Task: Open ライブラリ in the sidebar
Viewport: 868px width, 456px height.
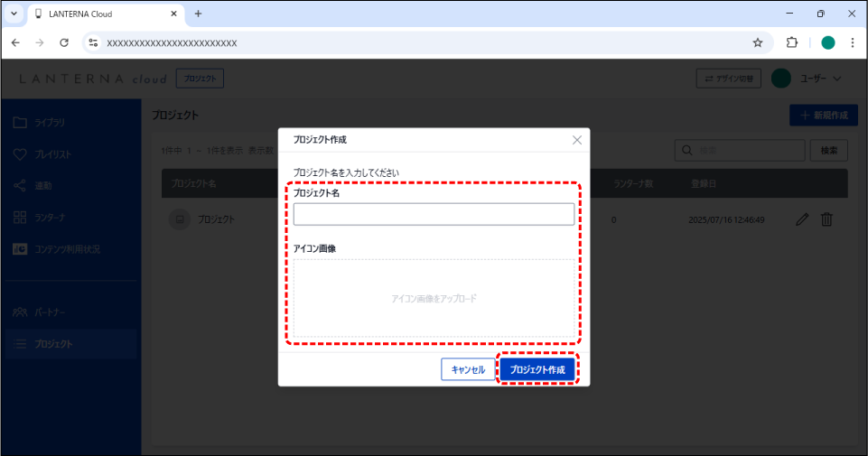Action: [50, 122]
